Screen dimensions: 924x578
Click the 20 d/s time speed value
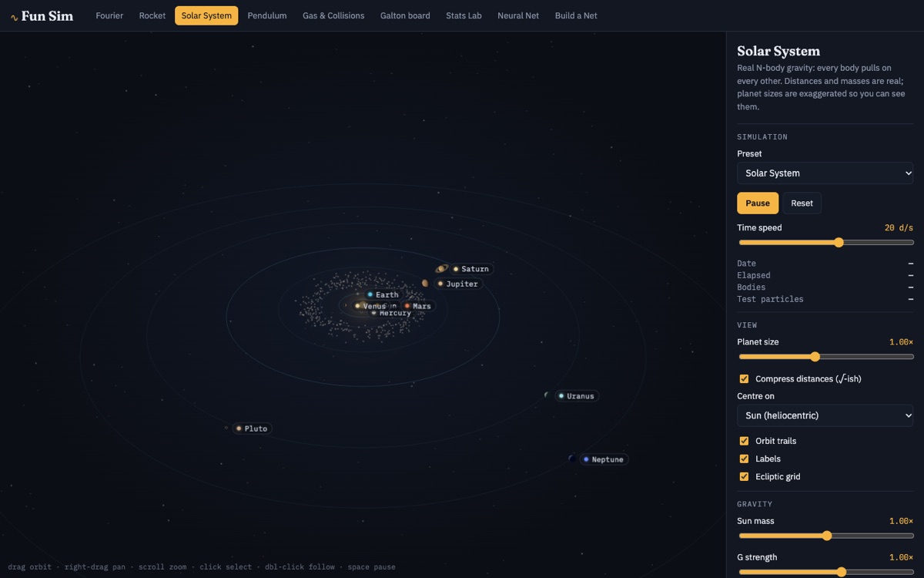click(x=899, y=228)
